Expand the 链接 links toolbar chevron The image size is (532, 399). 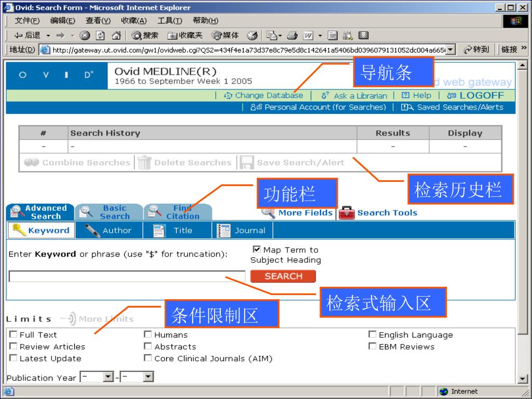(x=524, y=48)
